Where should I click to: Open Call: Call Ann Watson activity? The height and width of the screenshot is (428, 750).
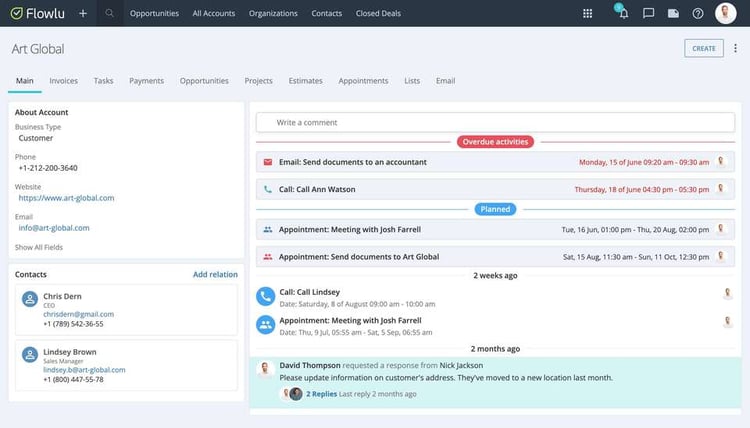click(x=495, y=189)
